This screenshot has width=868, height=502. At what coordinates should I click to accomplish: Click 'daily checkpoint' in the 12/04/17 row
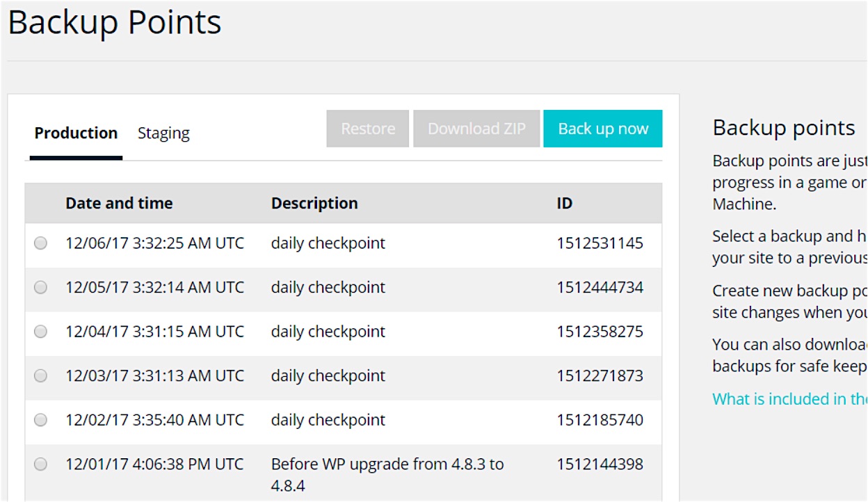(328, 332)
